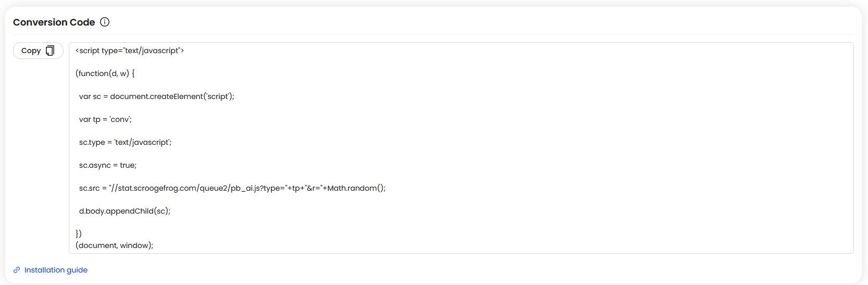Click the '(function(d, w) {' code line
This screenshot has height=285, width=868.
point(105,73)
